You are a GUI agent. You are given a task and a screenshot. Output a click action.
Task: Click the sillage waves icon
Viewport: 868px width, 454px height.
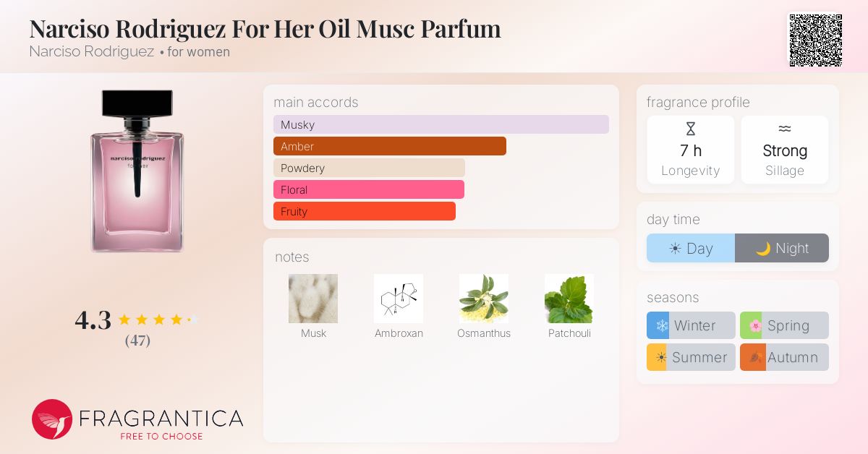pos(785,129)
